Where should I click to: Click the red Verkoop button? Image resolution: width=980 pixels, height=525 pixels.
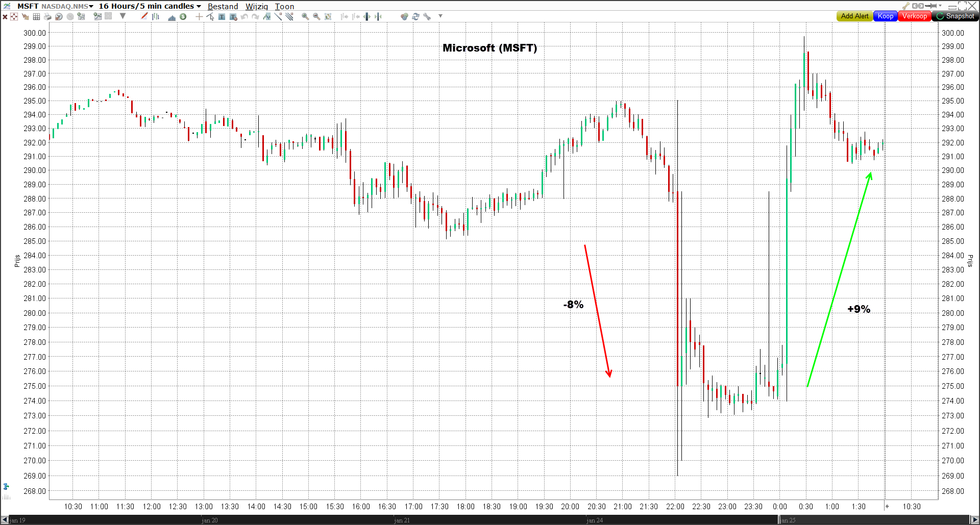pyautogui.click(x=914, y=16)
